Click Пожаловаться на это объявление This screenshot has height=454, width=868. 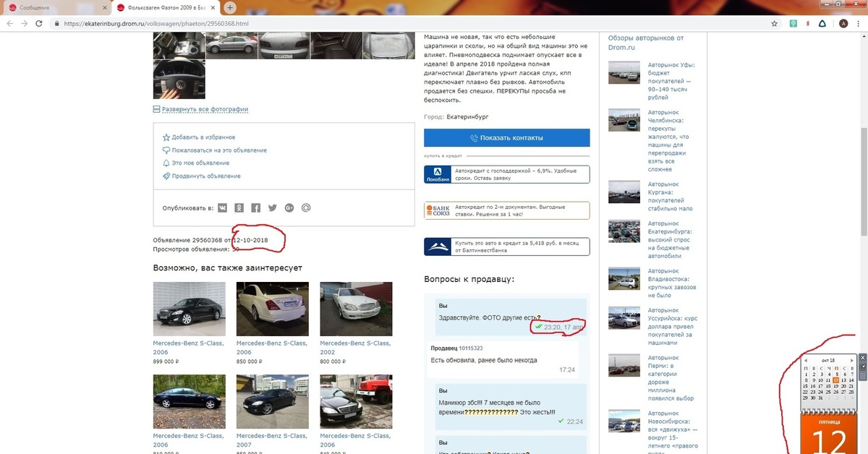pos(219,150)
